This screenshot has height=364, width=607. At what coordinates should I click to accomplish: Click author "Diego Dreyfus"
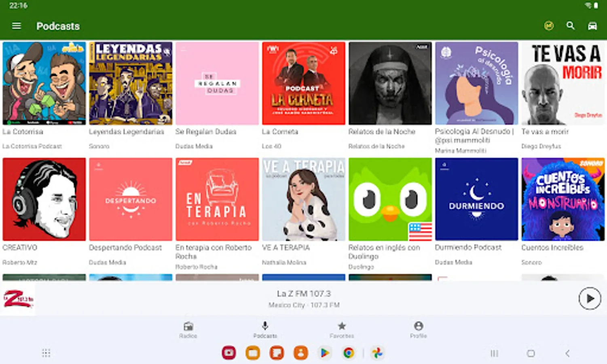click(x=541, y=146)
